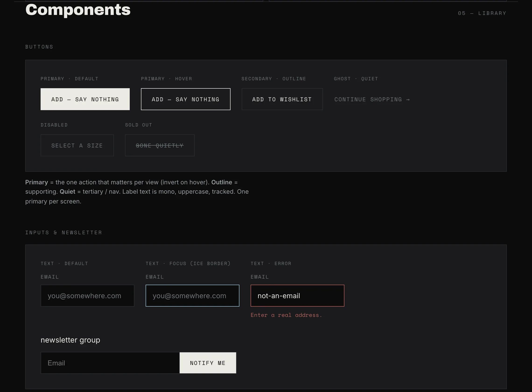The width and height of the screenshot is (532, 392).
Task: Click the 'GHOST · QUIET' label
Action: [356, 79]
